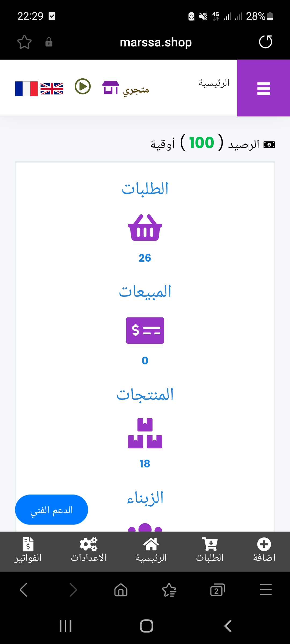Open browser tabs switcher showing 2
This screenshot has width=290, height=644.
pos(217,590)
